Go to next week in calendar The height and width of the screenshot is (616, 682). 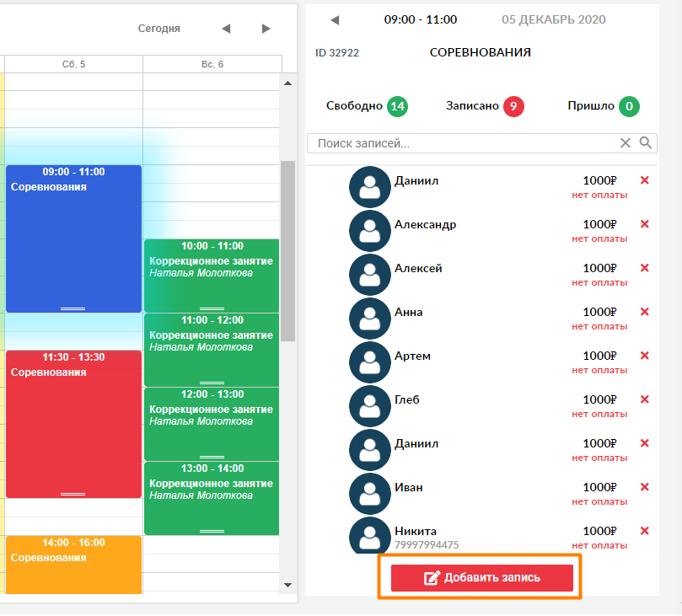click(x=266, y=29)
